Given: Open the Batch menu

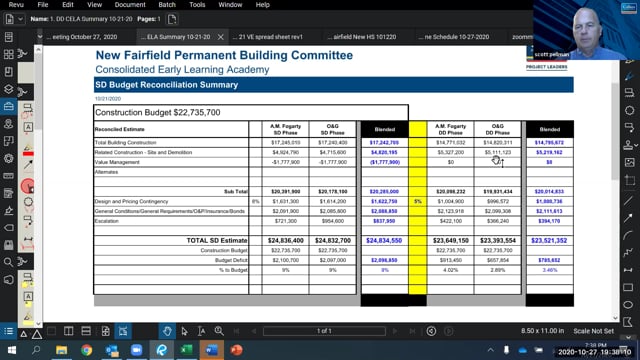Looking at the screenshot, I should pyautogui.click(x=167, y=5).
